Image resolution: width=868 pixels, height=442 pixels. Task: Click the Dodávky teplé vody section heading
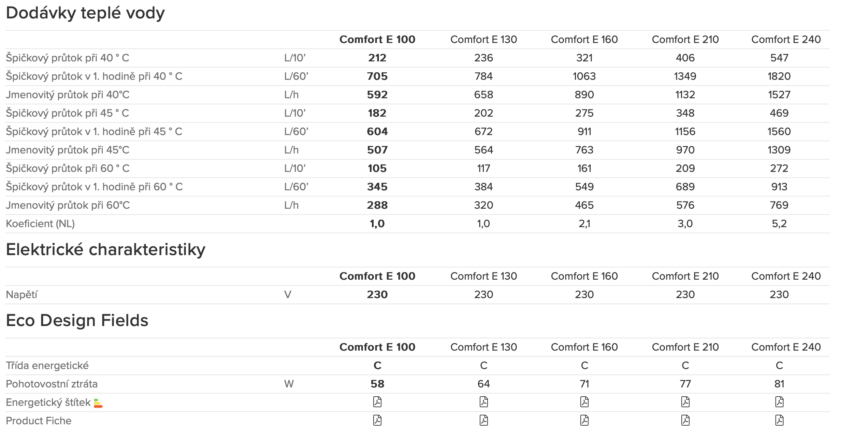[85, 13]
